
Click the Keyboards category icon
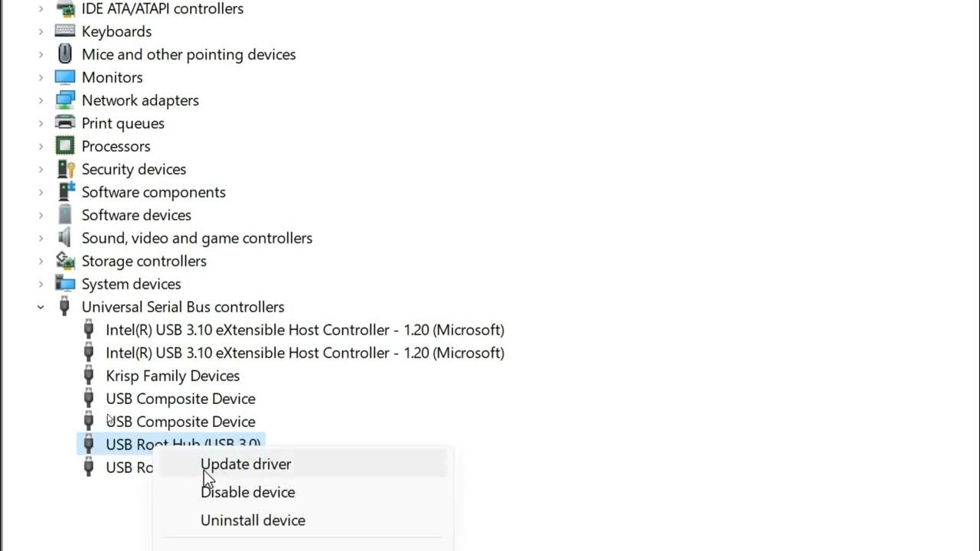pos(65,31)
